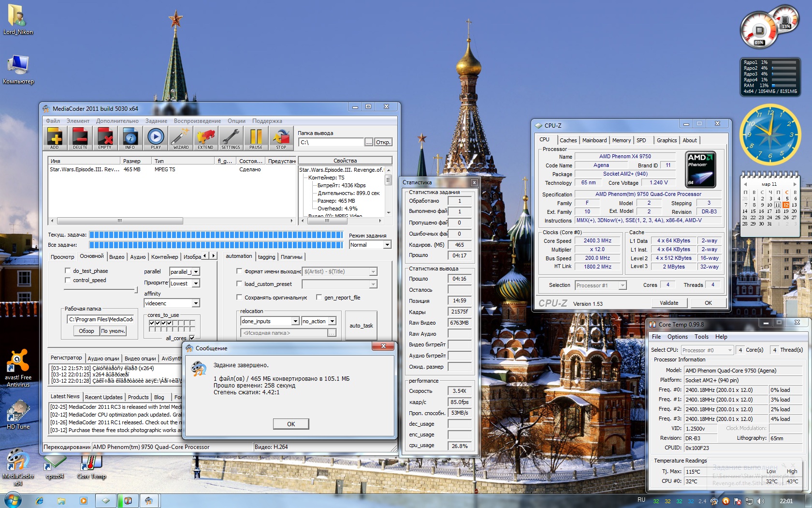The image size is (812, 508).
Task: Click OK button in CPU-Z
Action: pyautogui.click(x=708, y=303)
